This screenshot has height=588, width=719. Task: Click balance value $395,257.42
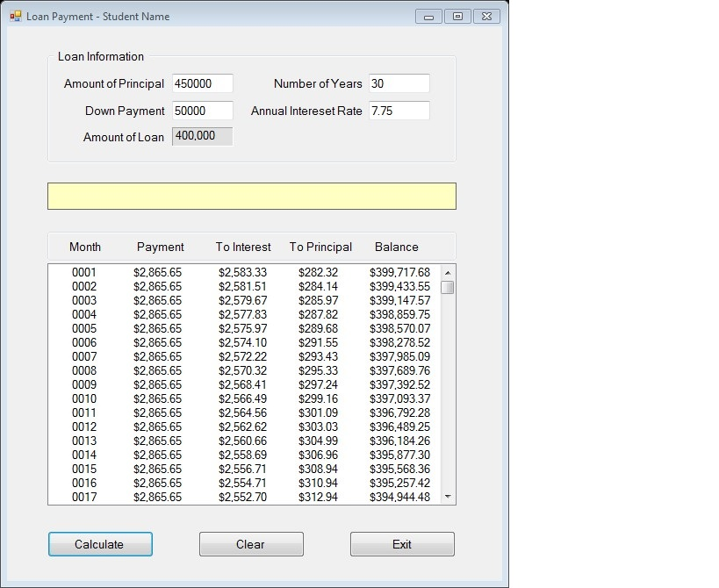click(x=399, y=483)
